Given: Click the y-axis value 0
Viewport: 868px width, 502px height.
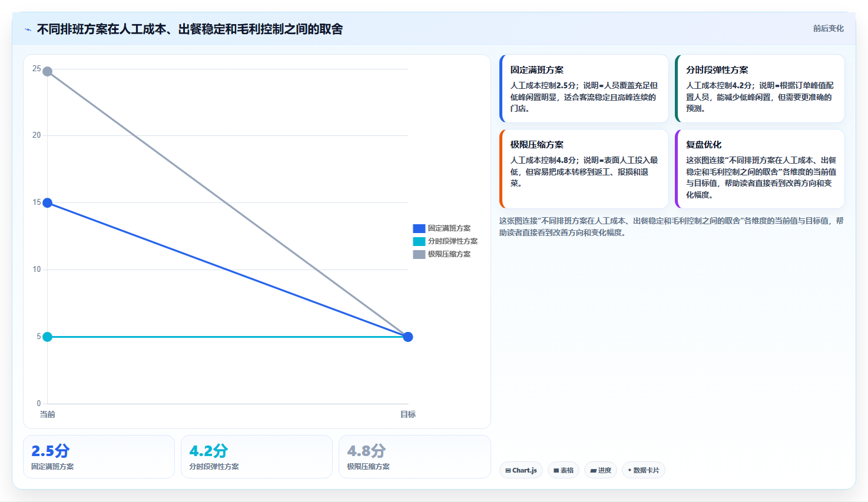Looking at the screenshot, I should pos(39,404).
